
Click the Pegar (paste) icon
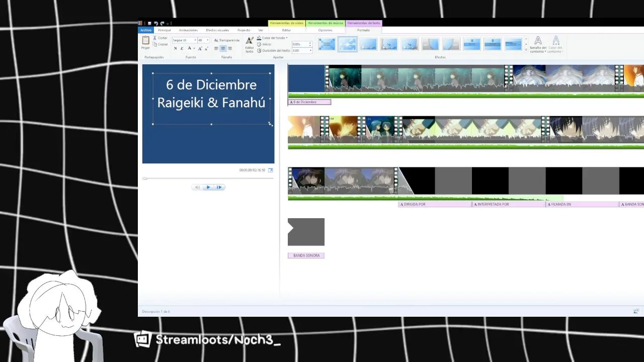(145, 40)
